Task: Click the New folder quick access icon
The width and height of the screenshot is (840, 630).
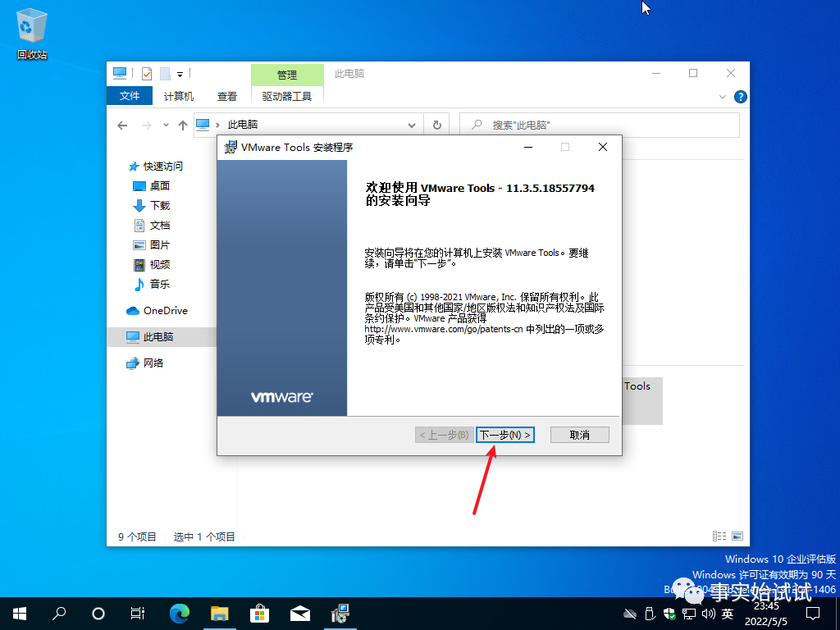Action: (x=165, y=73)
